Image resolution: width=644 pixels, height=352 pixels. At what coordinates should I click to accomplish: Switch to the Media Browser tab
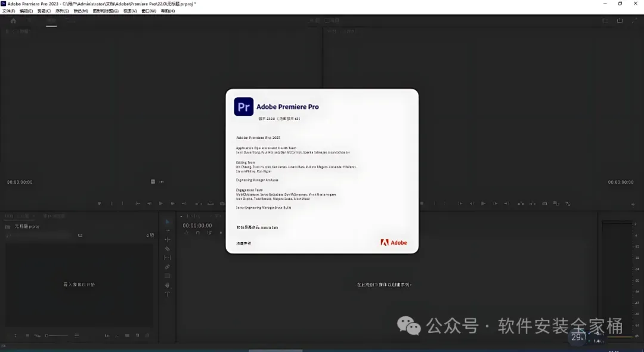click(x=54, y=216)
